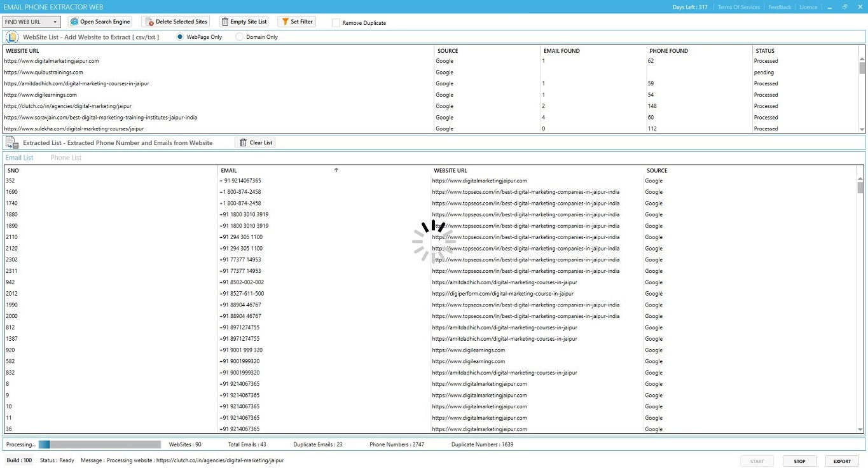
Task: Click the Delete Selected Sites page icon
Action: point(149,22)
